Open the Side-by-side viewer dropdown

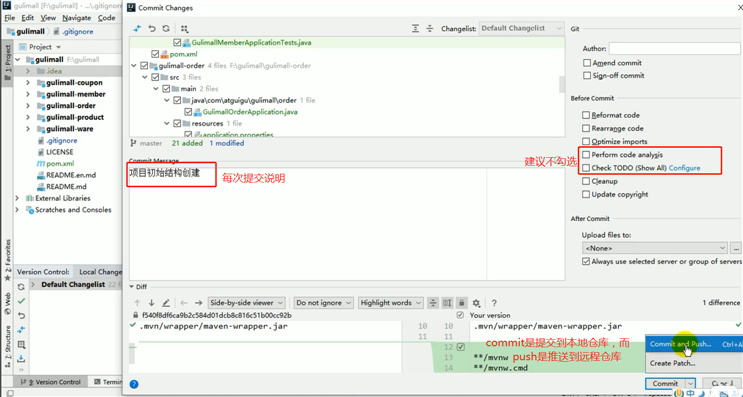[x=247, y=303]
